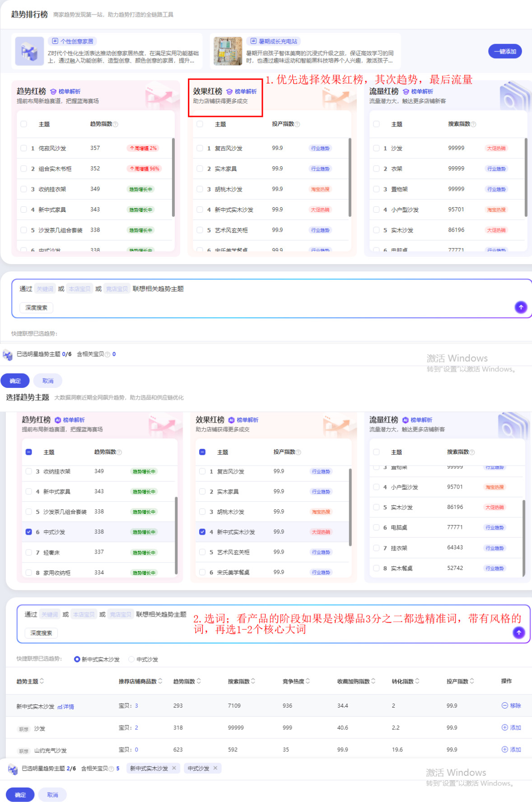This screenshot has width=532, height=802.
Task: Check the rank 2 衣架 row in 流量红榜
Action: click(x=376, y=168)
